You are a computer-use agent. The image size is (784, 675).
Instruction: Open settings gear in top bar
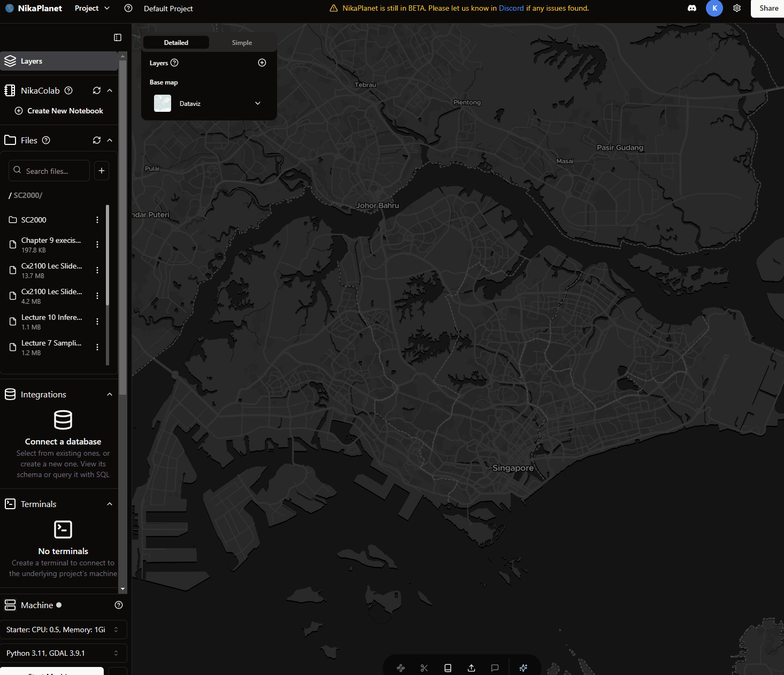737,9
